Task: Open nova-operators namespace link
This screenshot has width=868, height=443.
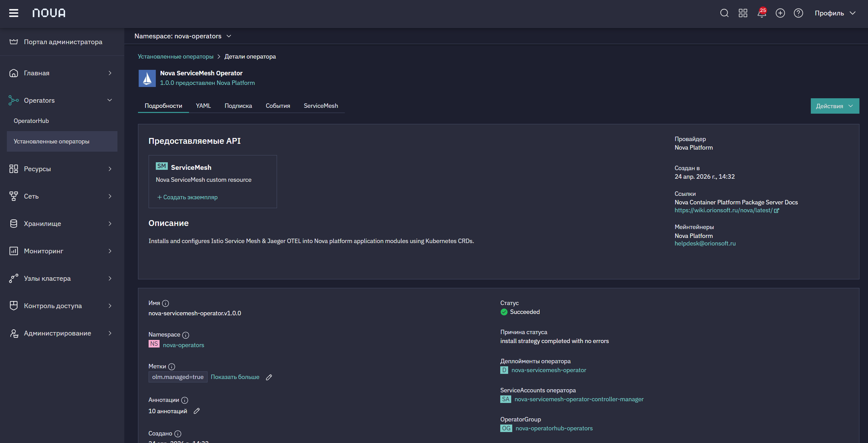Action: (x=184, y=345)
